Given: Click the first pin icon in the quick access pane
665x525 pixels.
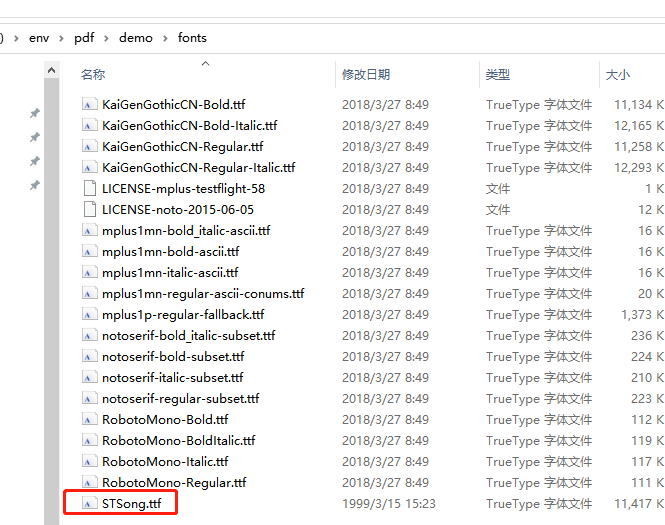Looking at the screenshot, I should [35, 113].
